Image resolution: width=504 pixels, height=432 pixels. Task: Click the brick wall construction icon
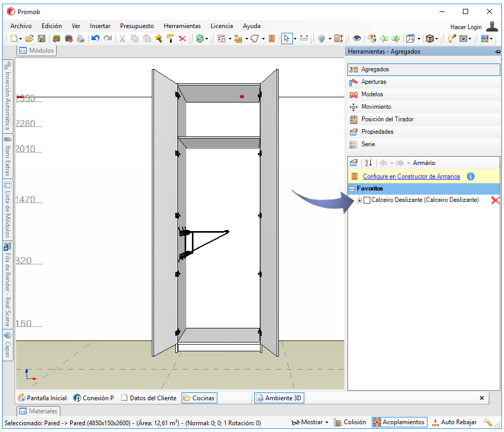point(238,39)
